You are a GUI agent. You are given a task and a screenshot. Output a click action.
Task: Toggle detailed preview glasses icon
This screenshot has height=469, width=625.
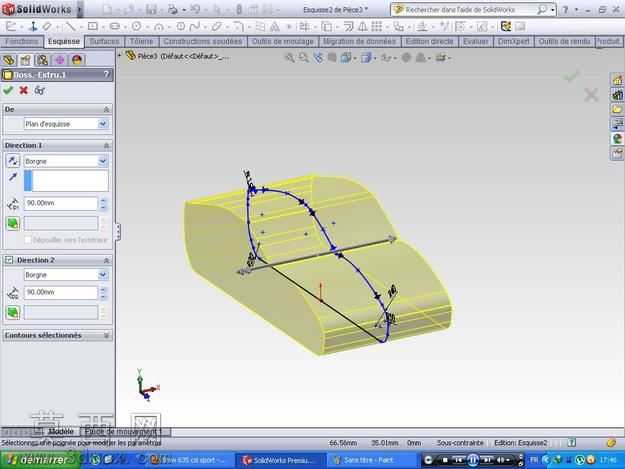pos(39,90)
